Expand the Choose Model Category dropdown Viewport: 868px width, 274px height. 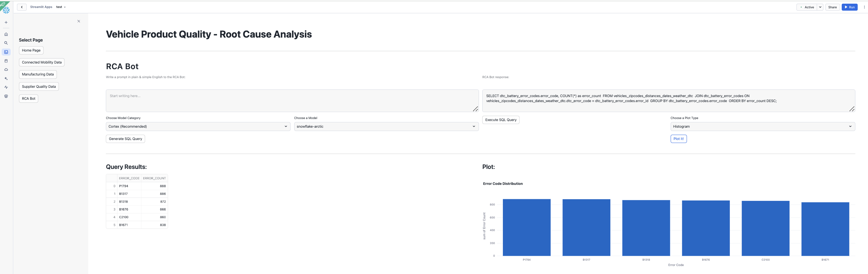tap(198, 127)
